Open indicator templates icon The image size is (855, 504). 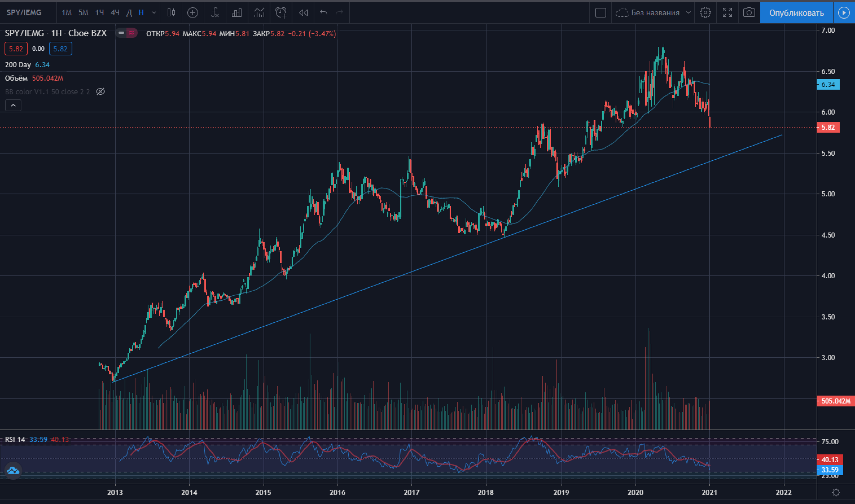(x=259, y=13)
